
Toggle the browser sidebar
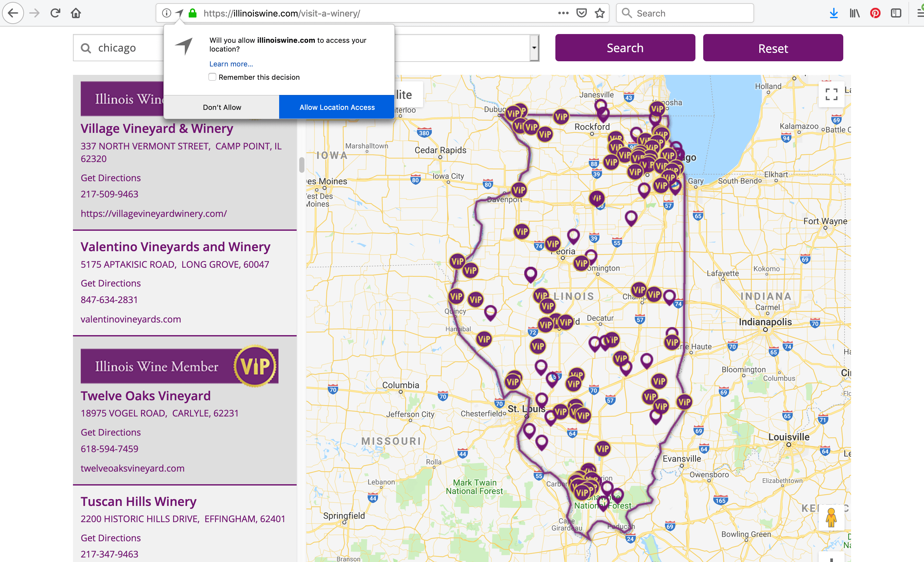tap(896, 13)
